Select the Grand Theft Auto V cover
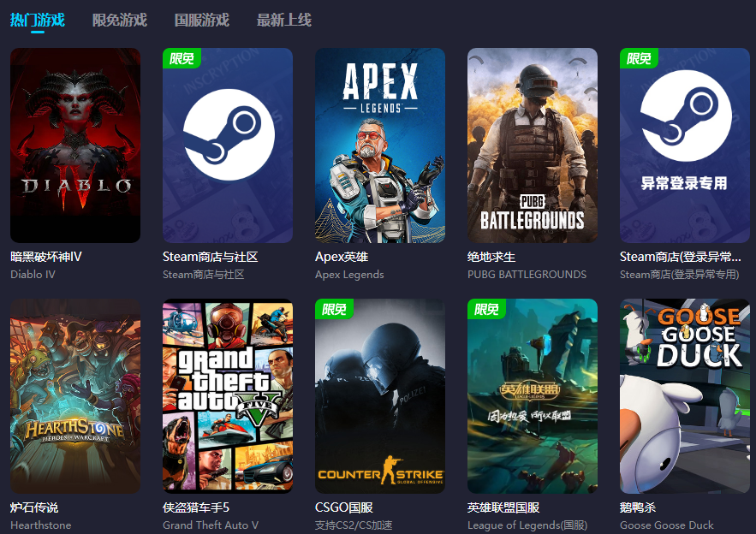 point(228,396)
